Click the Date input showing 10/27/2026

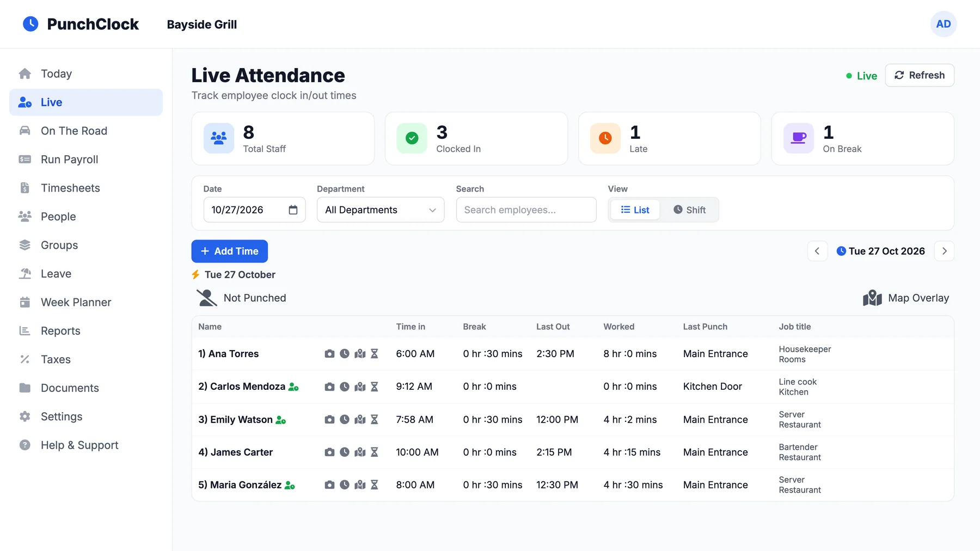[254, 210]
